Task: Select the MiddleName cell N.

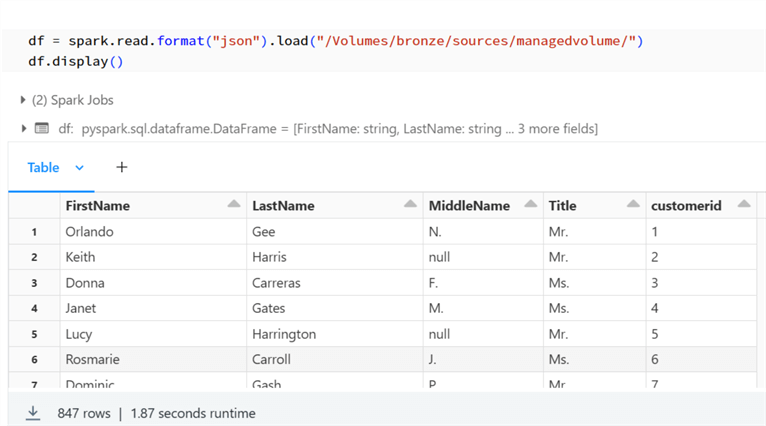Action: (483, 232)
